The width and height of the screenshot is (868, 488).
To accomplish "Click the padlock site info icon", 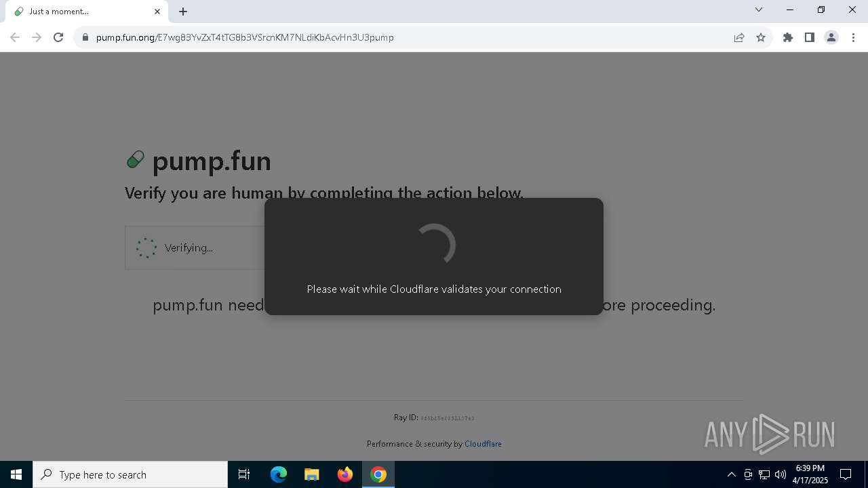I will pos(85,37).
